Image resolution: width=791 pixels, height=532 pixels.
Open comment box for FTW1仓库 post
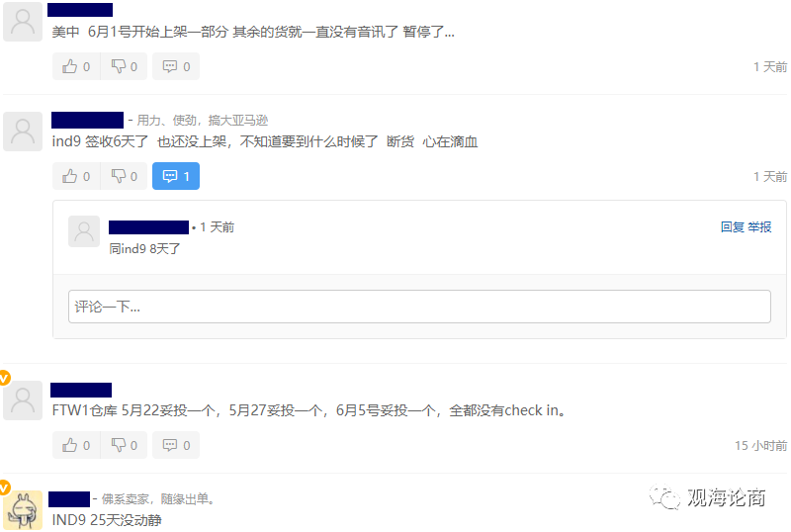click(x=176, y=445)
